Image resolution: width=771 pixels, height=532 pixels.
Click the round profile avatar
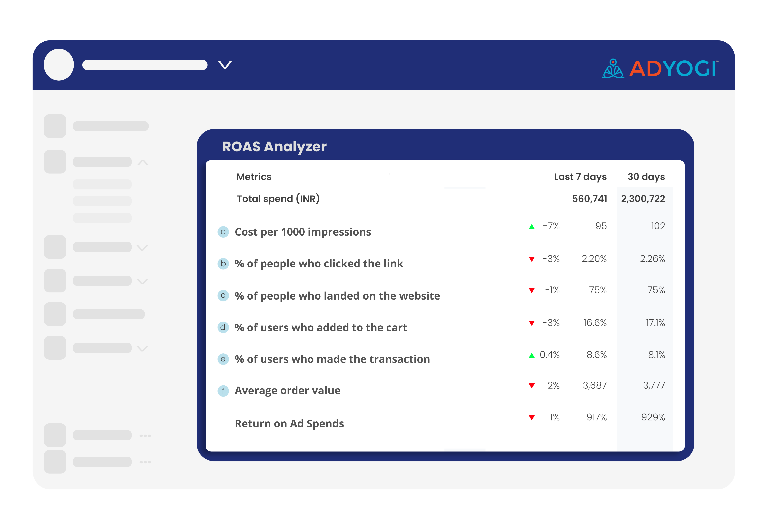(59, 65)
